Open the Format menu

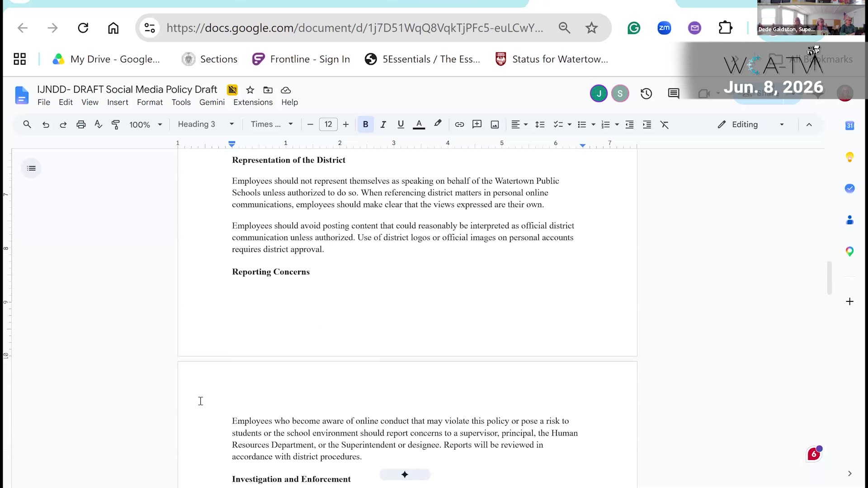point(150,103)
